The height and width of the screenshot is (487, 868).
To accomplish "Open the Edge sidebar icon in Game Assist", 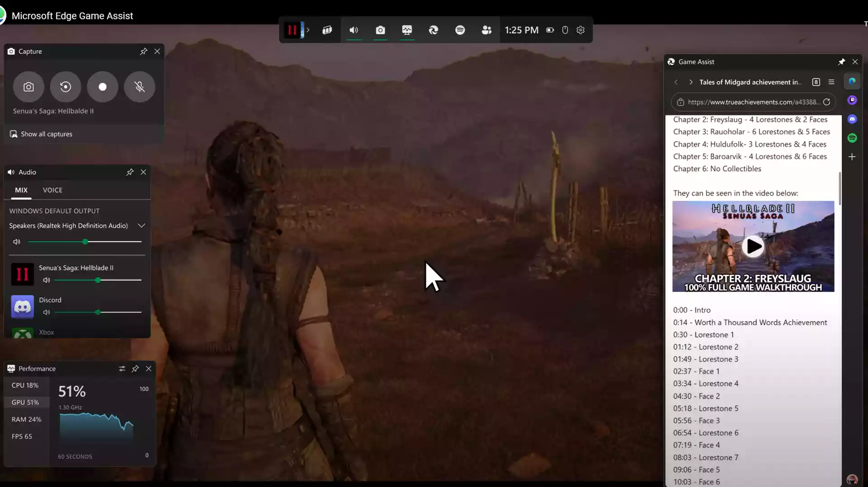I will 852,81.
